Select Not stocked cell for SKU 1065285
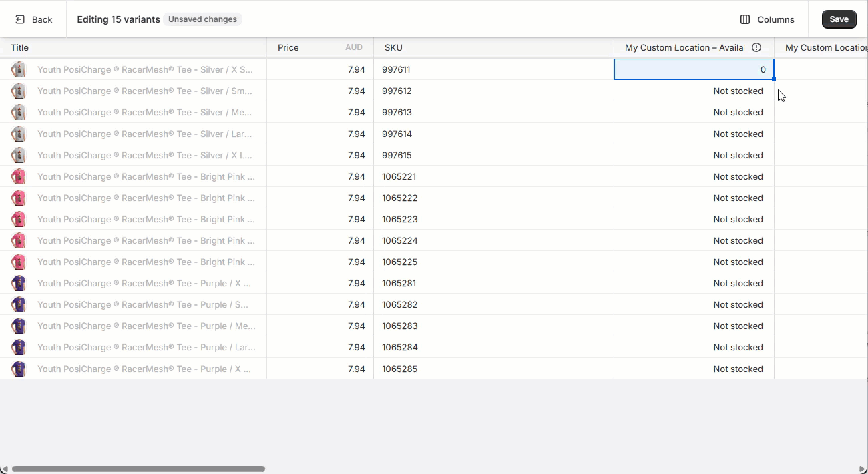Viewport: 868px width, 474px height. point(694,369)
